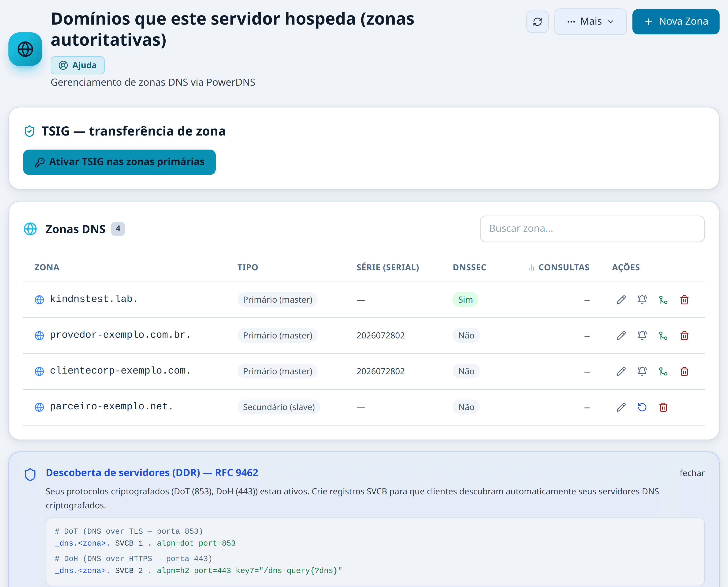The image size is (728, 587).
Task: Click the zone count badge showing 4
Action: click(x=118, y=229)
